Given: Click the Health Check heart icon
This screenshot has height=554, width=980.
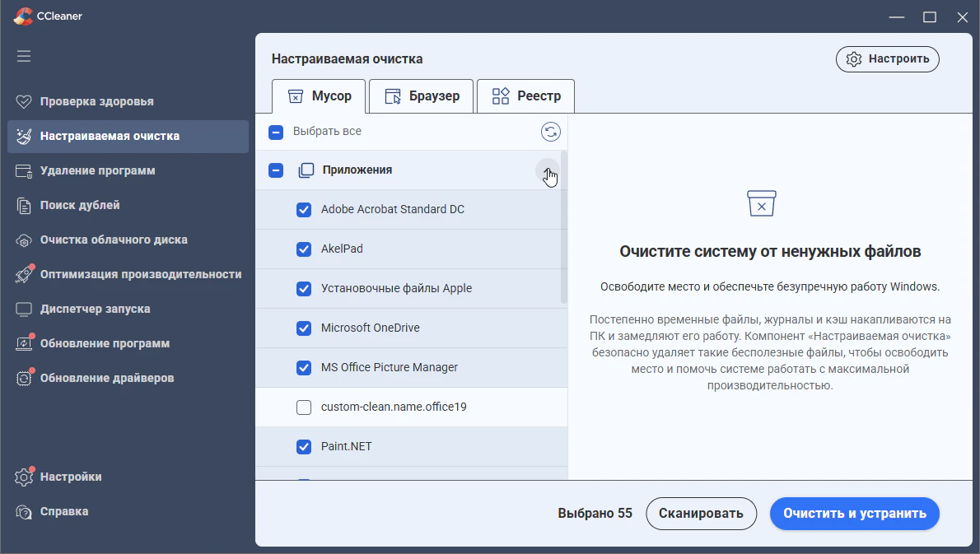Looking at the screenshot, I should (x=24, y=101).
